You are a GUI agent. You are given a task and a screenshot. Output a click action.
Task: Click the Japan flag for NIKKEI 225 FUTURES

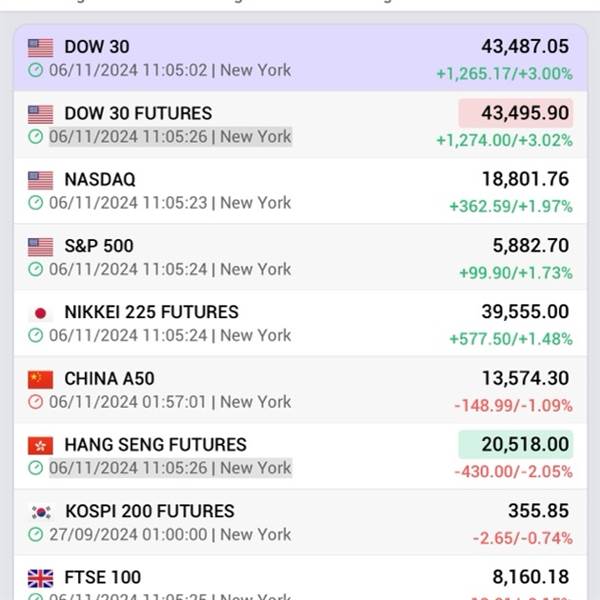click(x=40, y=313)
